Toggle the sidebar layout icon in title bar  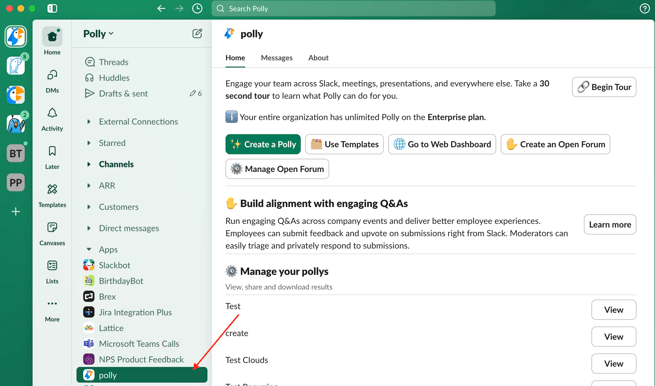[x=52, y=8]
